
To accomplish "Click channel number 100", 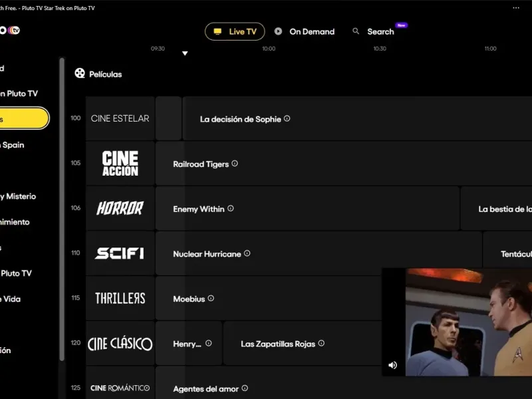I will [x=76, y=118].
